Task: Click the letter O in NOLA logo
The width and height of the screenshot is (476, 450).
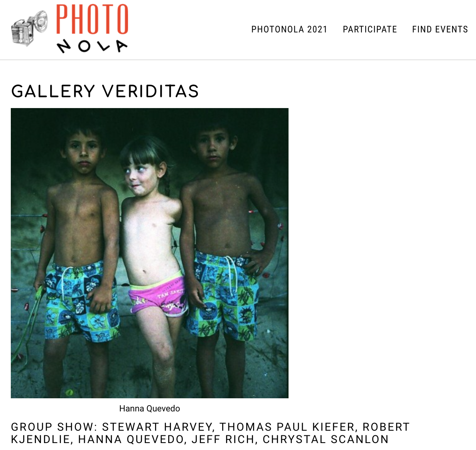Action: pyautogui.click(x=84, y=47)
